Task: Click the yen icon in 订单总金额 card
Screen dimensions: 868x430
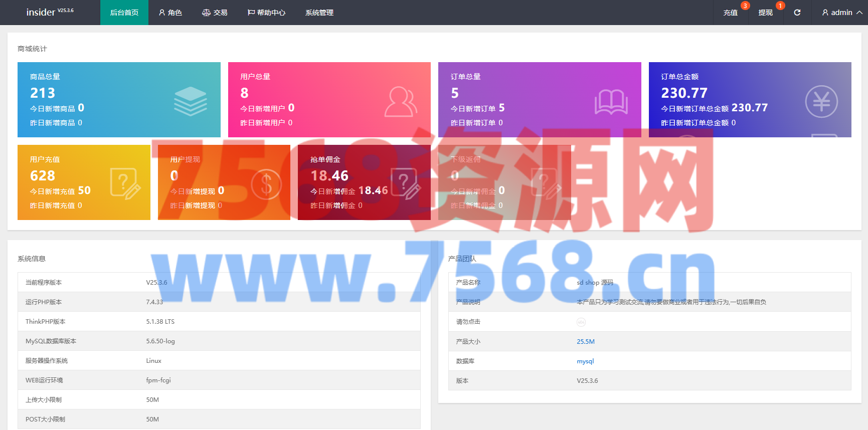Action: (821, 102)
